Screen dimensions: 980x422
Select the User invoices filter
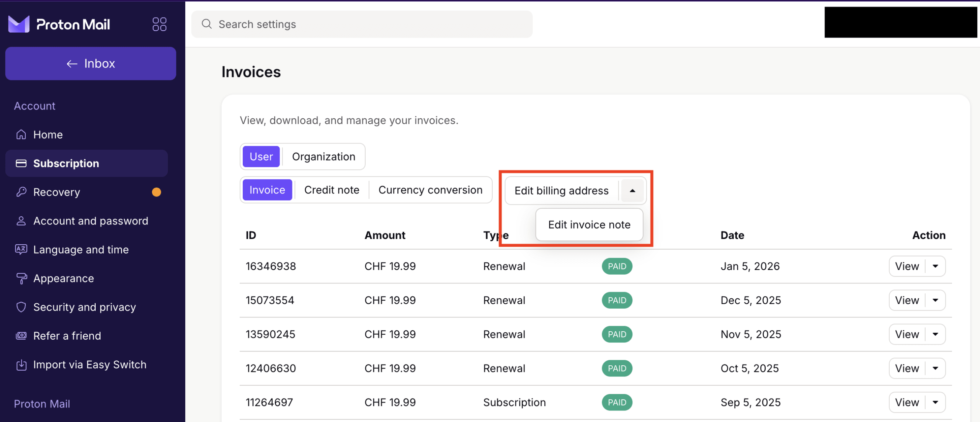pos(261,156)
